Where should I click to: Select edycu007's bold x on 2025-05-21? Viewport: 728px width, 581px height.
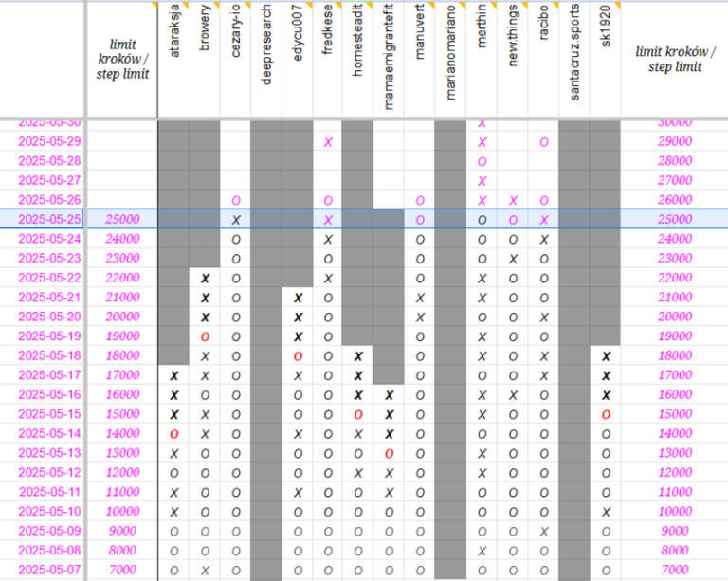click(x=298, y=298)
